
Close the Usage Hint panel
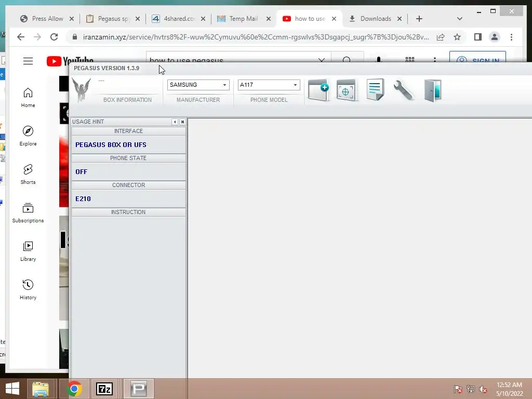(x=182, y=122)
